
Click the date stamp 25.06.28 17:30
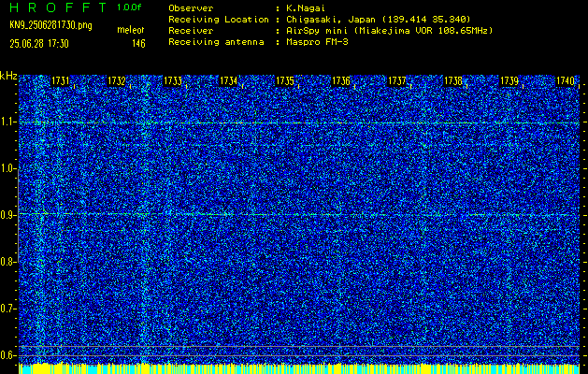pos(39,44)
